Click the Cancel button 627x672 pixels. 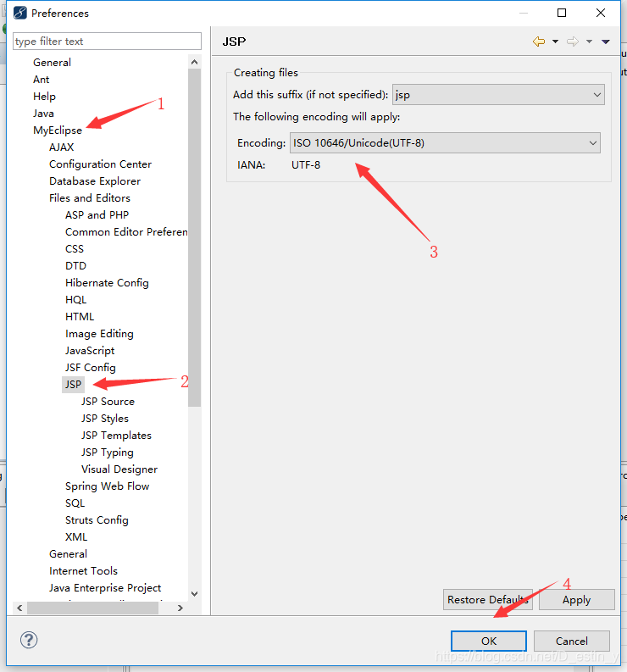click(x=572, y=641)
